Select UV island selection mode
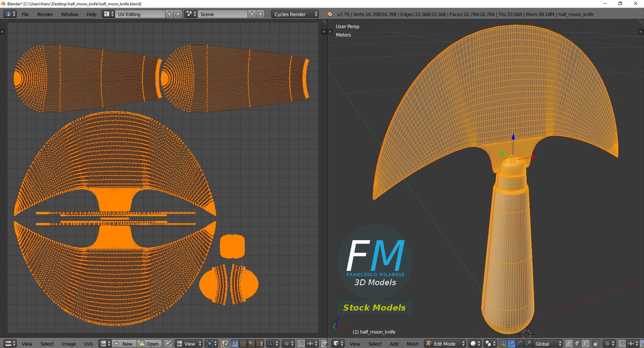The image size is (644, 348). pos(260,344)
